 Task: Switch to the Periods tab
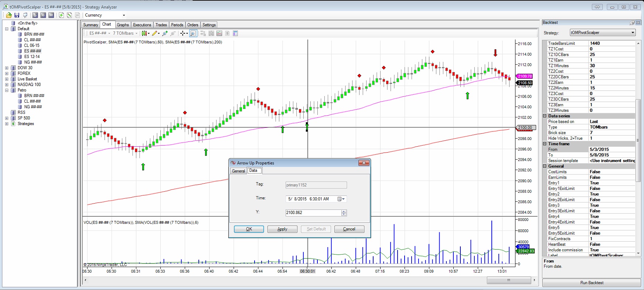177,25
